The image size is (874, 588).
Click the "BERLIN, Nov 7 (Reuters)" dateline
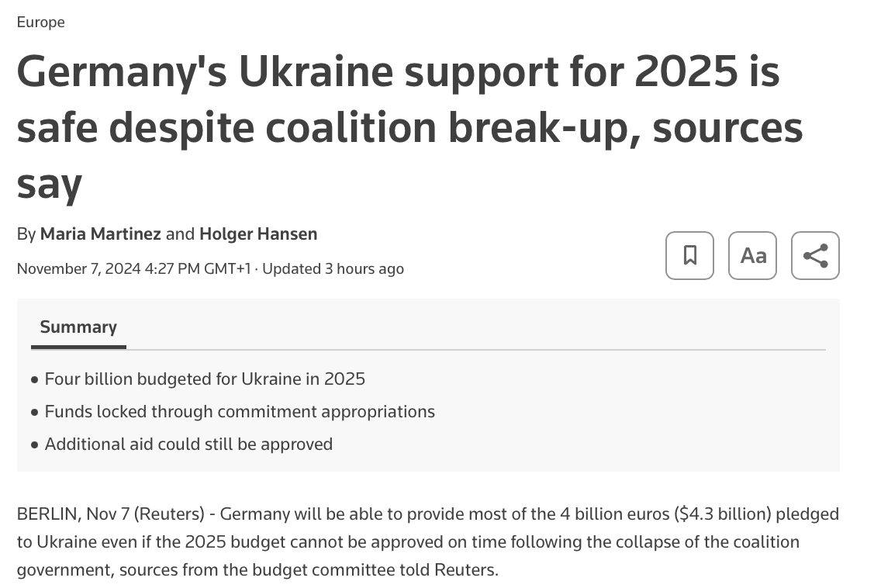(x=111, y=514)
